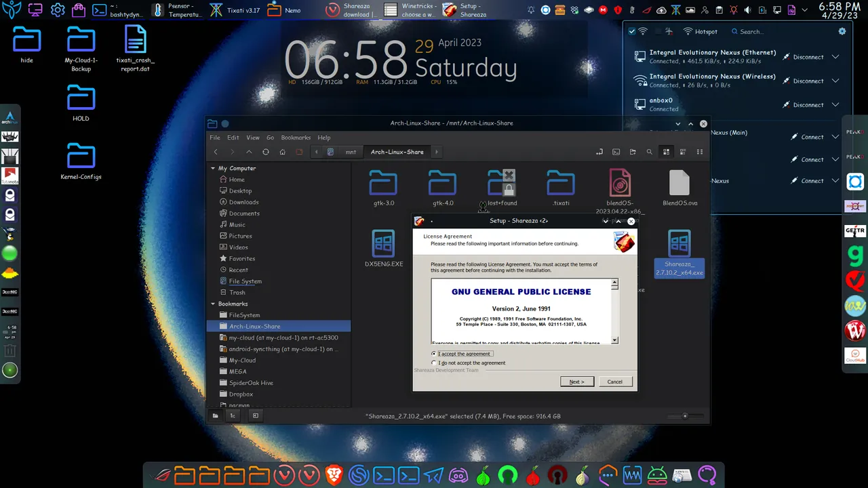Open the Edit menu in Nemo
This screenshot has height=488, width=868.
[x=233, y=138]
